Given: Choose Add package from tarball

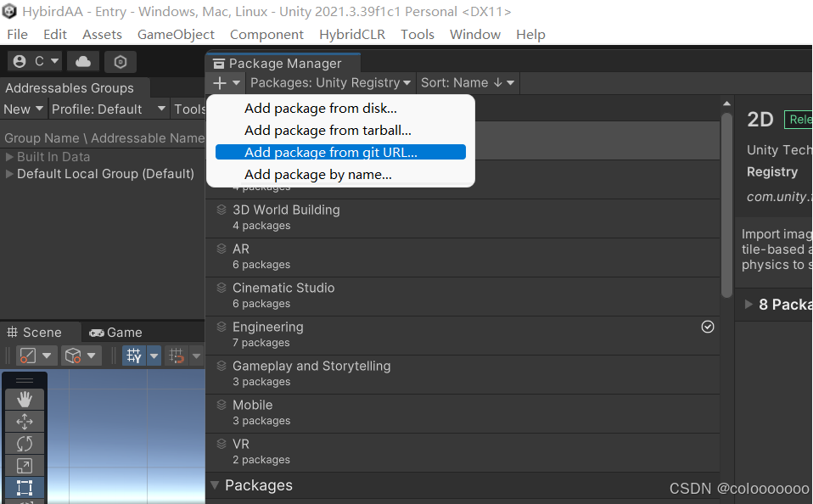Looking at the screenshot, I should (340, 130).
